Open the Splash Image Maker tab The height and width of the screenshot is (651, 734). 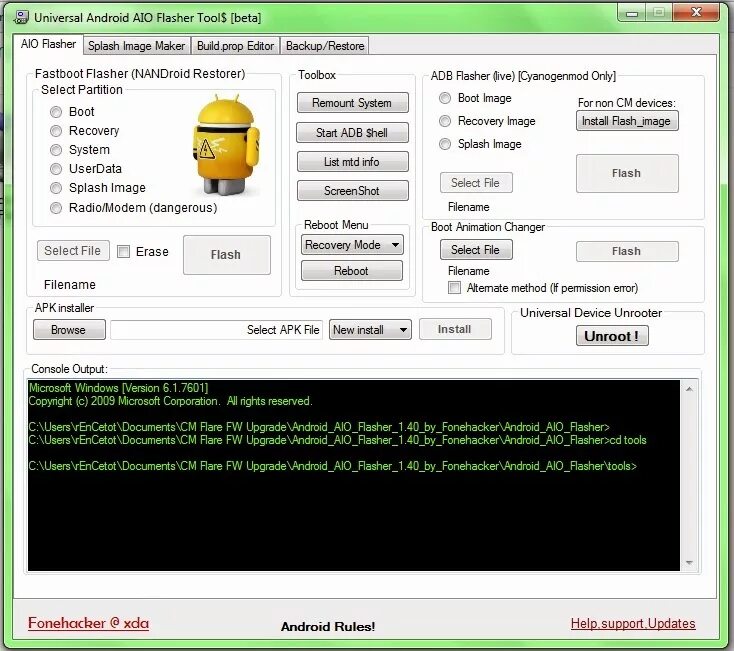[x=137, y=46]
